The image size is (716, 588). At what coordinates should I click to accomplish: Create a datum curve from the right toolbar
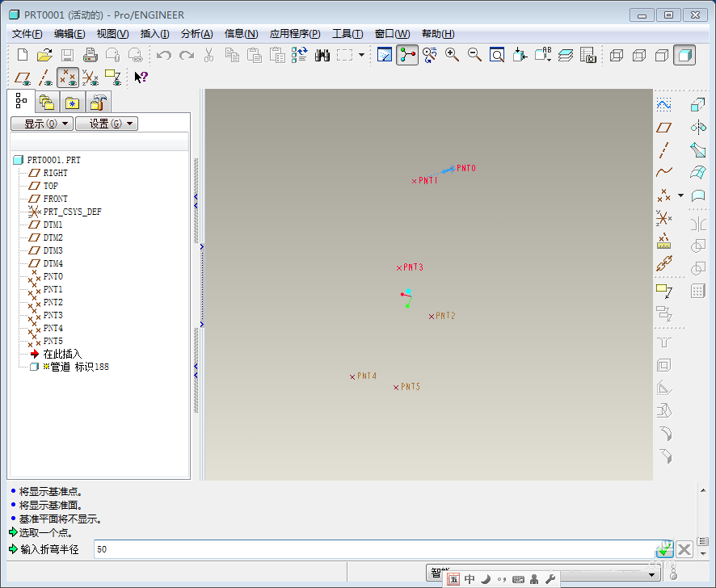[664, 172]
